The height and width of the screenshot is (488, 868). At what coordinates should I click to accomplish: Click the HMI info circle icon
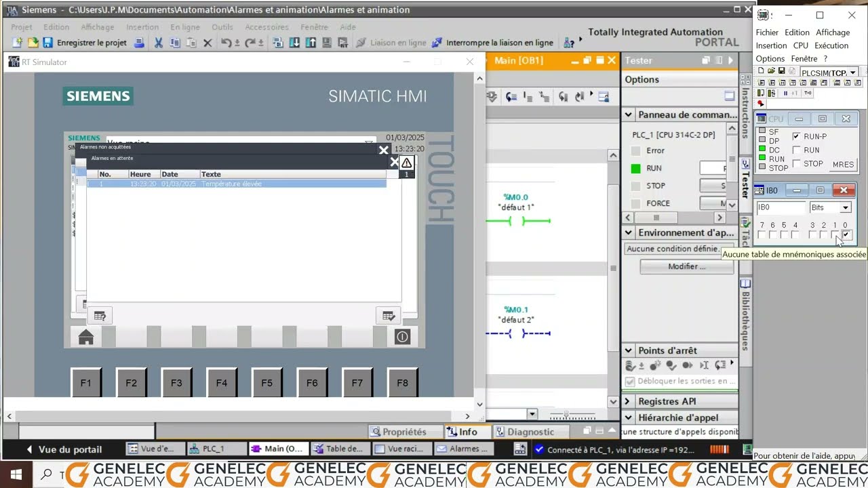tap(402, 337)
